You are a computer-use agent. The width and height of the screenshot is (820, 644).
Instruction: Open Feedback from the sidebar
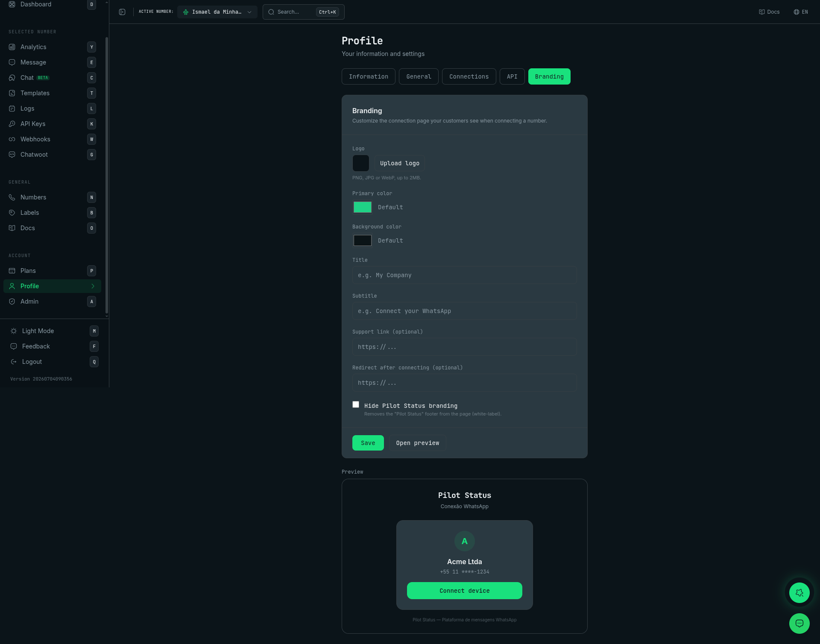click(x=54, y=346)
